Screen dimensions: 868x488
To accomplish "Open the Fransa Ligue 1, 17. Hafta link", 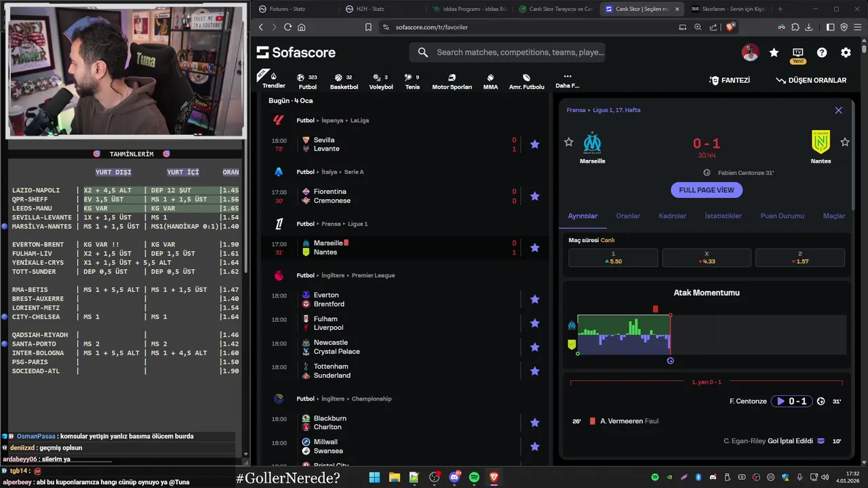I will pyautogui.click(x=604, y=110).
